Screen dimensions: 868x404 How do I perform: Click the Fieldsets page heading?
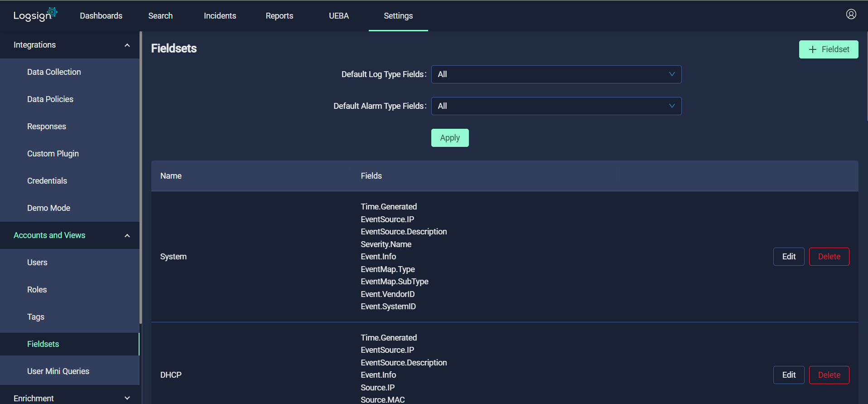174,49
